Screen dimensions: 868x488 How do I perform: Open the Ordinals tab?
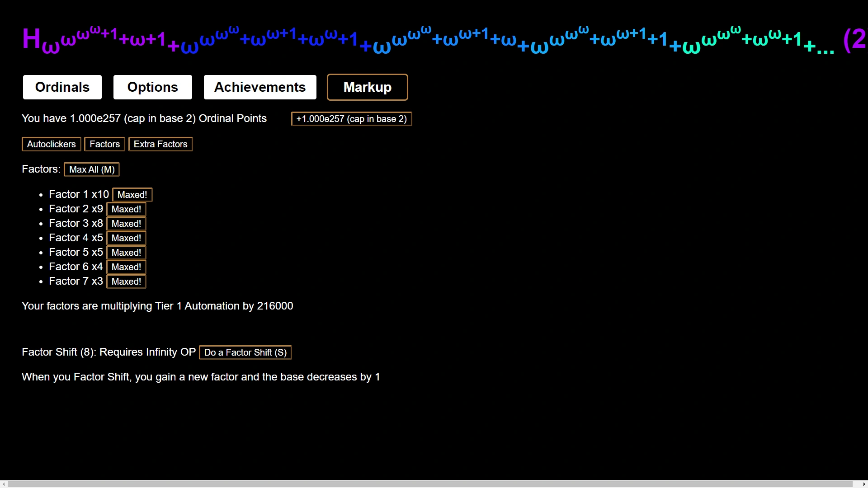(62, 87)
